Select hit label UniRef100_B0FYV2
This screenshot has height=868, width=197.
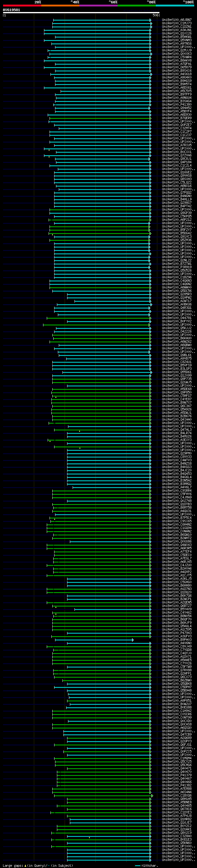point(177,321)
